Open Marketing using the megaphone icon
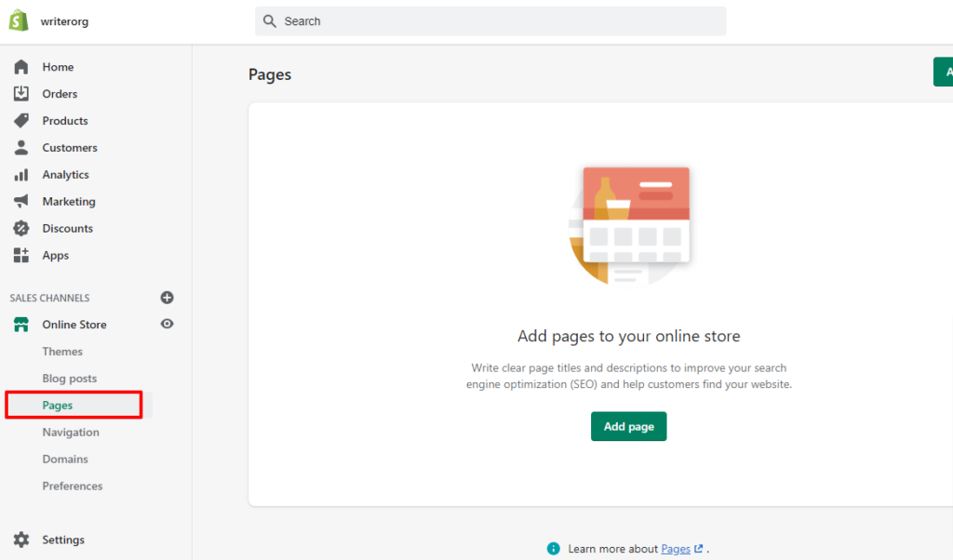The height and width of the screenshot is (560, 953). point(21,201)
